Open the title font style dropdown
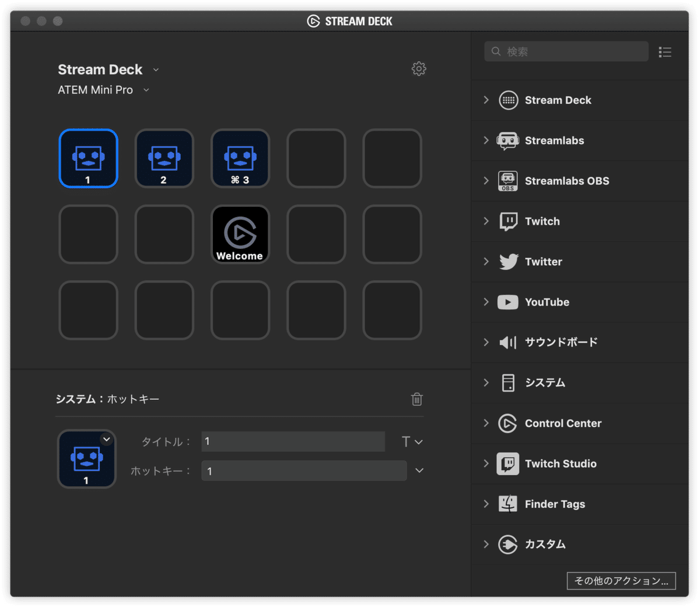This screenshot has width=700, height=608. (412, 442)
